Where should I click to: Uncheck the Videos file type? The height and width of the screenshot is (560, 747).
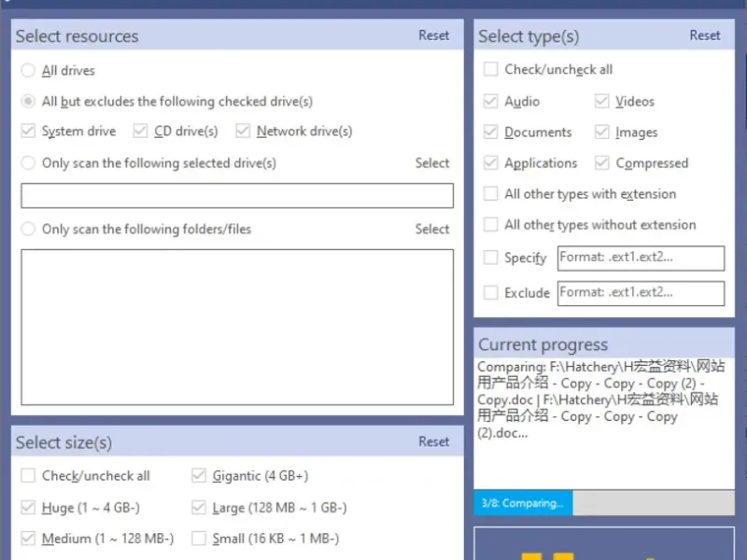click(602, 102)
